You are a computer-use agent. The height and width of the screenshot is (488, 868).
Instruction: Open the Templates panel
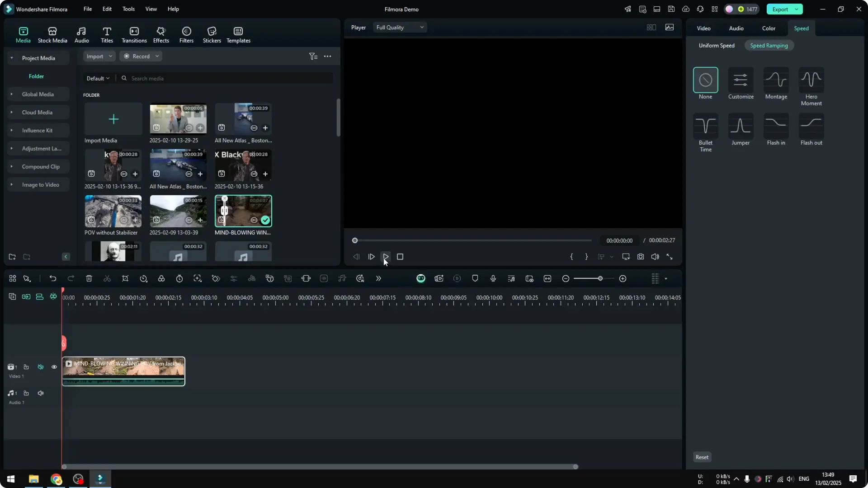(x=238, y=34)
